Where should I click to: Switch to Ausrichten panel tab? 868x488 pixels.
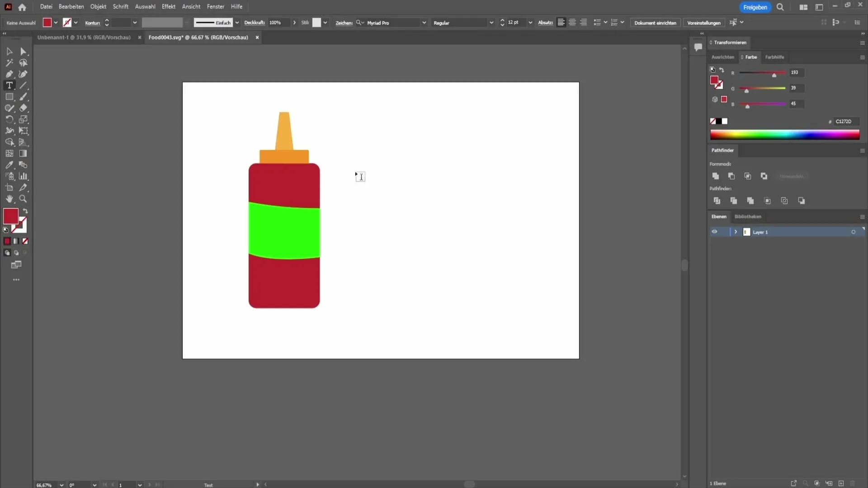coord(723,57)
